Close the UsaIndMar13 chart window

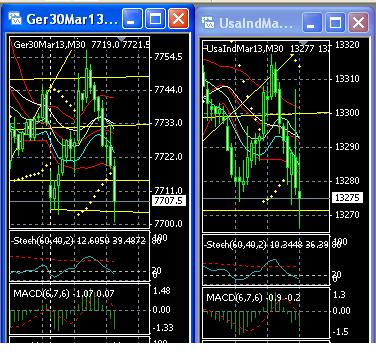point(358,23)
